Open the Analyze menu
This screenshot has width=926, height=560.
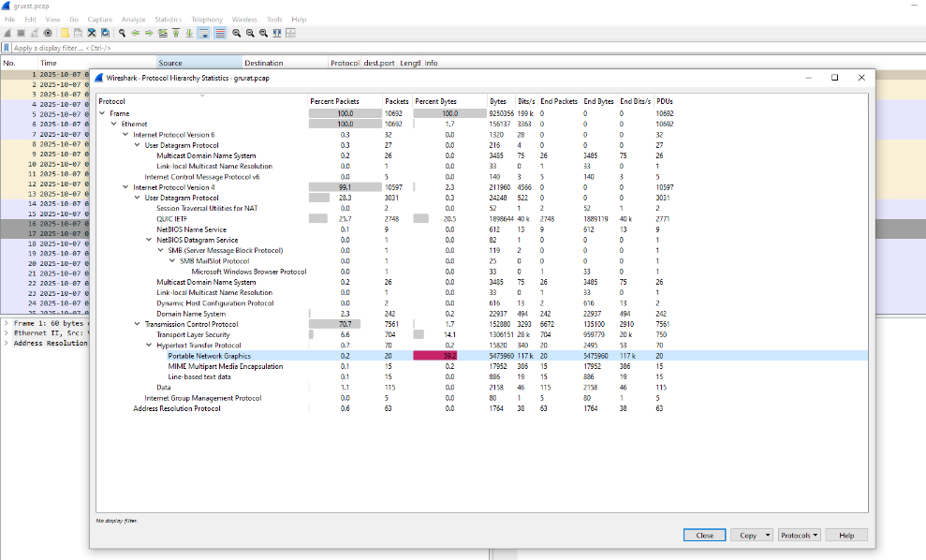pos(133,19)
